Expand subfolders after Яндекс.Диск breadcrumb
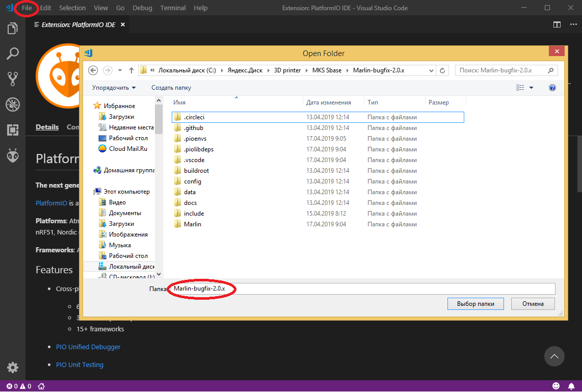 coord(269,70)
